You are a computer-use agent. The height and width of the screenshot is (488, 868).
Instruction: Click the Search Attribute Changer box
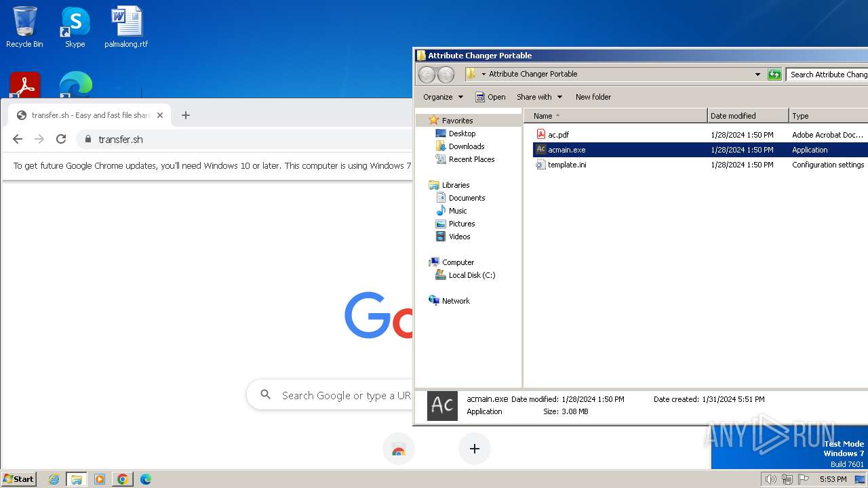pos(827,75)
